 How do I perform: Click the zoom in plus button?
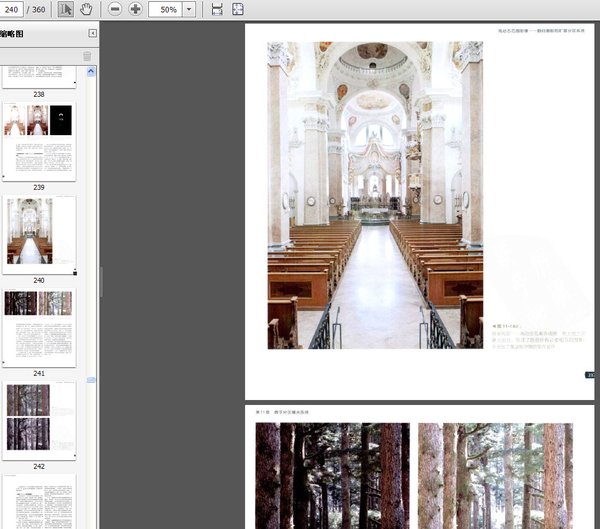pos(135,9)
